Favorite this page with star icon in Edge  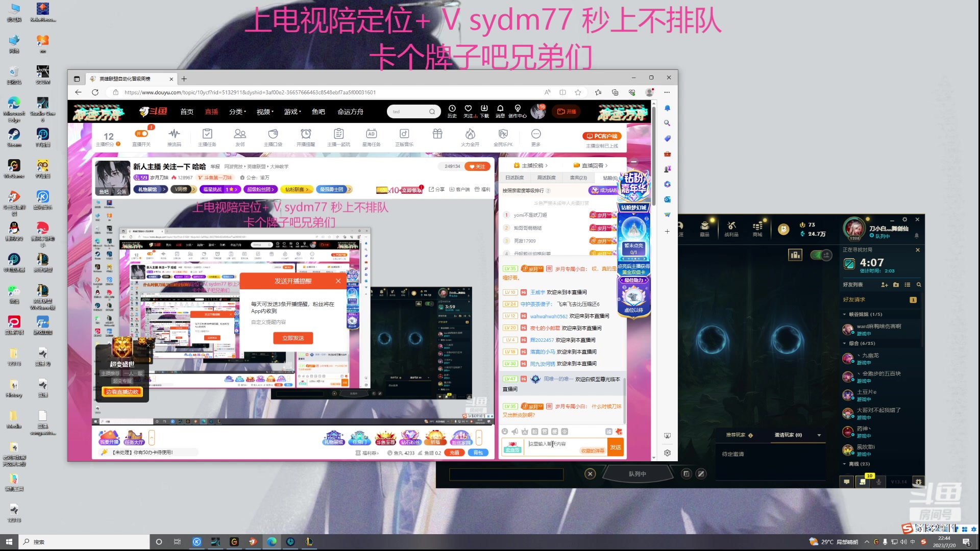(x=578, y=92)
